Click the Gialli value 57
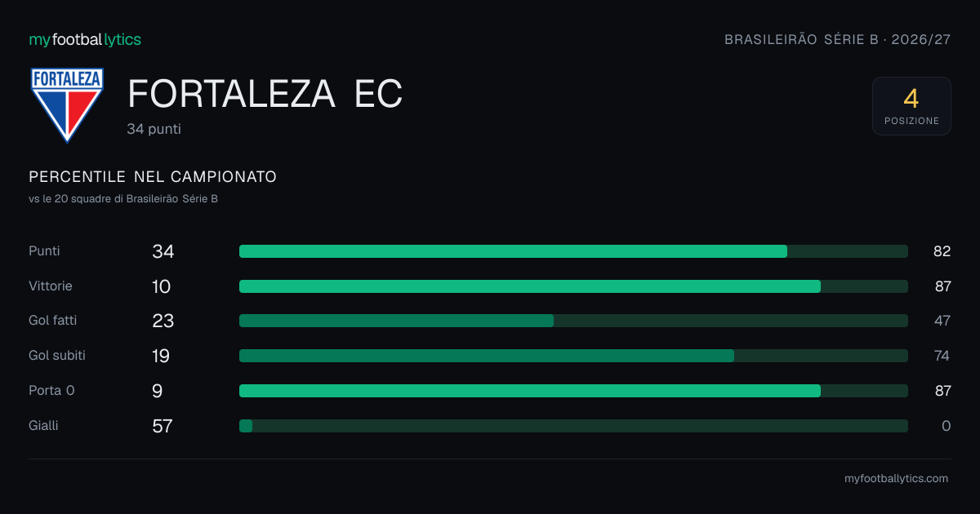 coord(163,426)
